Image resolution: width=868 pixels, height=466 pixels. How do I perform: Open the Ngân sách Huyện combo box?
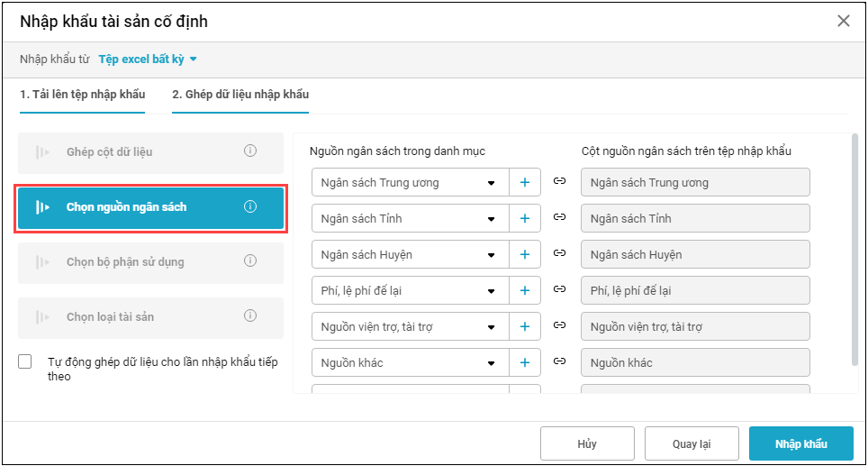point(410,255)
